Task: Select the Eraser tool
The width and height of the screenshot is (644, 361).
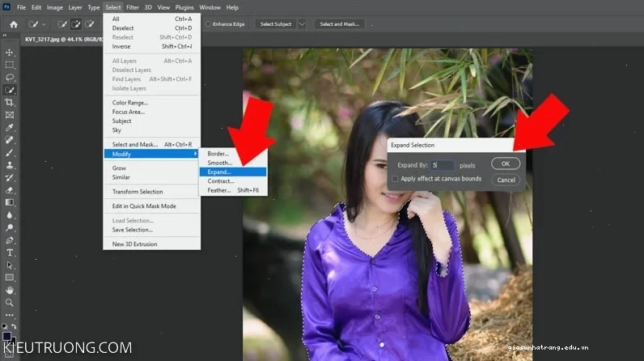Action: tap(10, 190)
